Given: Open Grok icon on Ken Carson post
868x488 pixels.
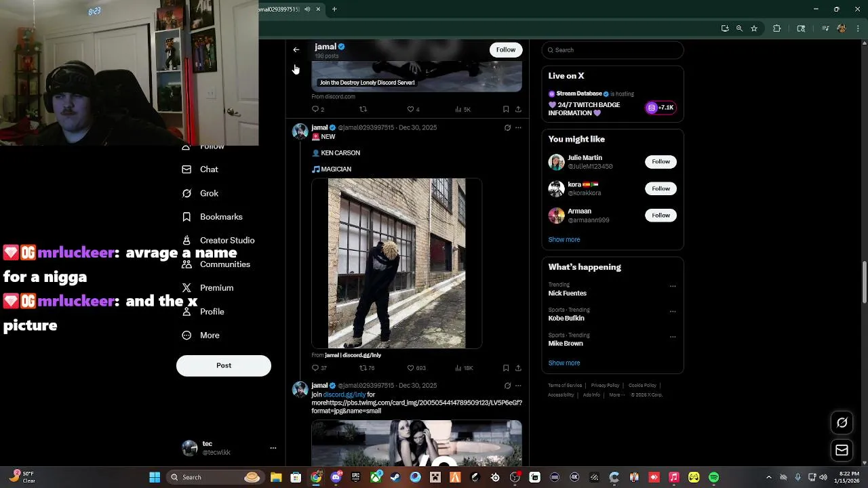Looking at the screenshot, I should pyautogui.click(x=507, y=127).
